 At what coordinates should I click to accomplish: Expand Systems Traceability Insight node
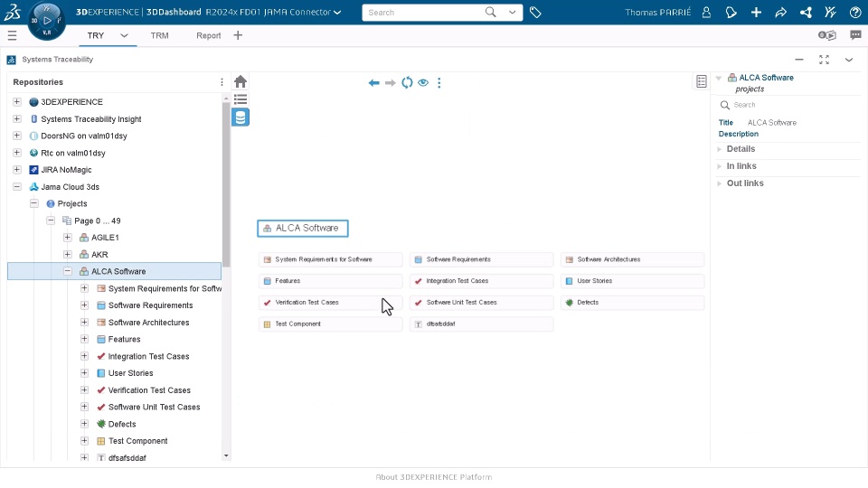tap(17, 119)
